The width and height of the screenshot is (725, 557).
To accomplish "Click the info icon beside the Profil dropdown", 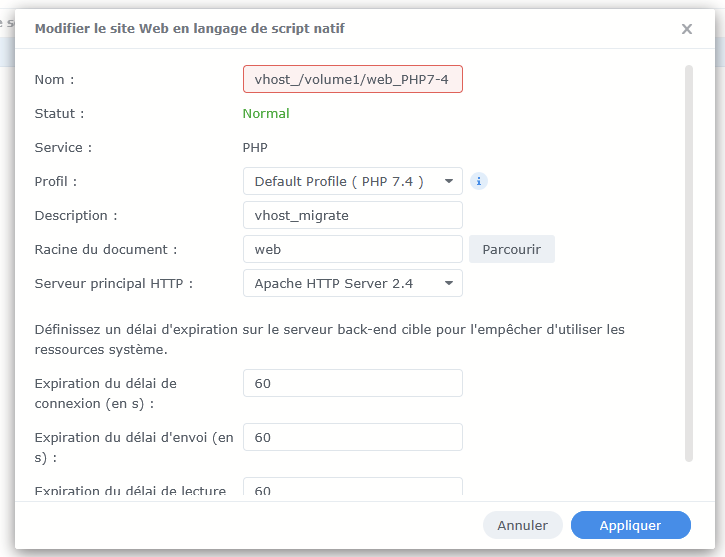I will coord(479,181).
